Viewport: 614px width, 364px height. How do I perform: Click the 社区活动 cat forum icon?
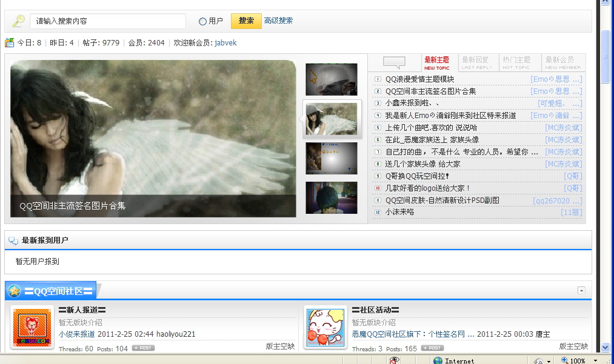325,327
